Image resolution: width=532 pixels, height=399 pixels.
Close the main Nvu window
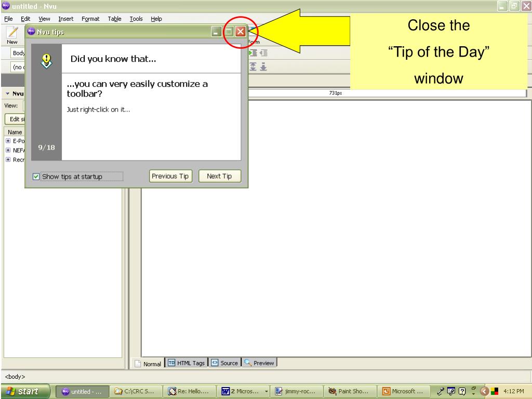[526, 6]
